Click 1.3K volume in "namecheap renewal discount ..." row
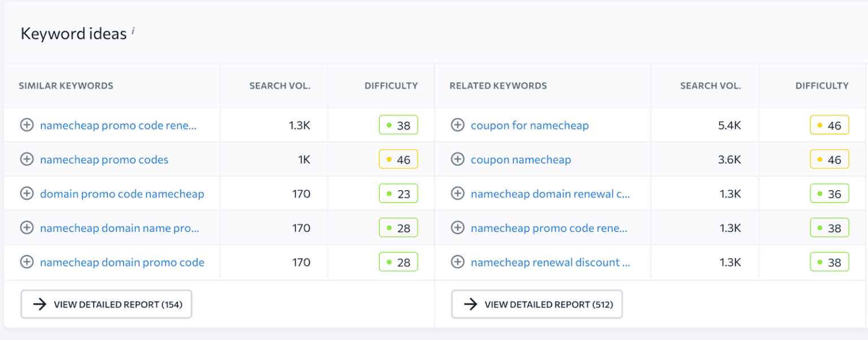 pos(731,262)
